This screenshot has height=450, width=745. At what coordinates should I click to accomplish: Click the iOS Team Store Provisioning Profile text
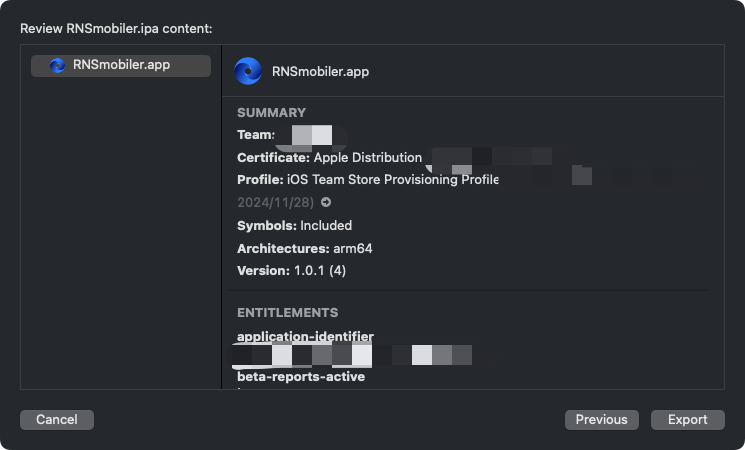pyautogui.click(x=392, y=180)
